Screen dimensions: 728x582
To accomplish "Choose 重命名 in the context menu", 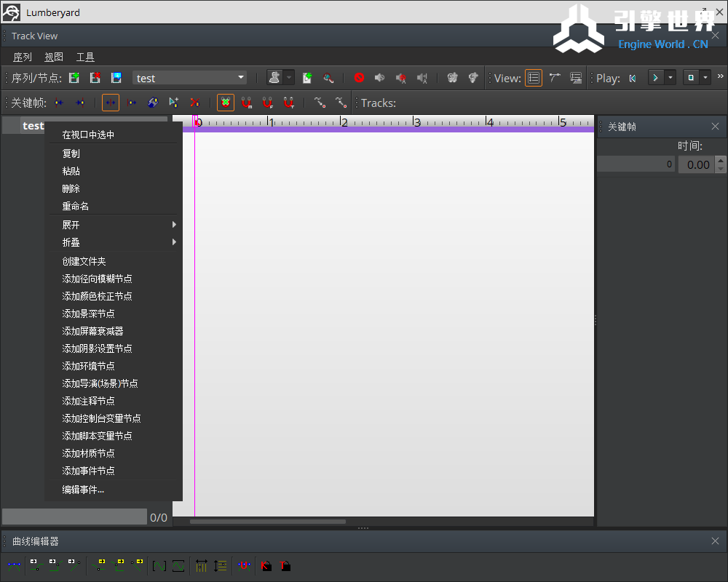I will click(x=114, y=206).
